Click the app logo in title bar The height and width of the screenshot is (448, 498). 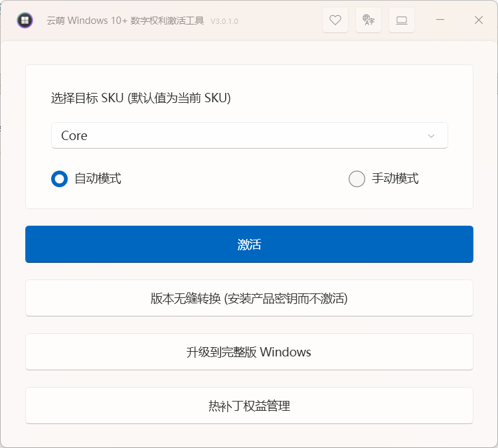tap(25, 21)
